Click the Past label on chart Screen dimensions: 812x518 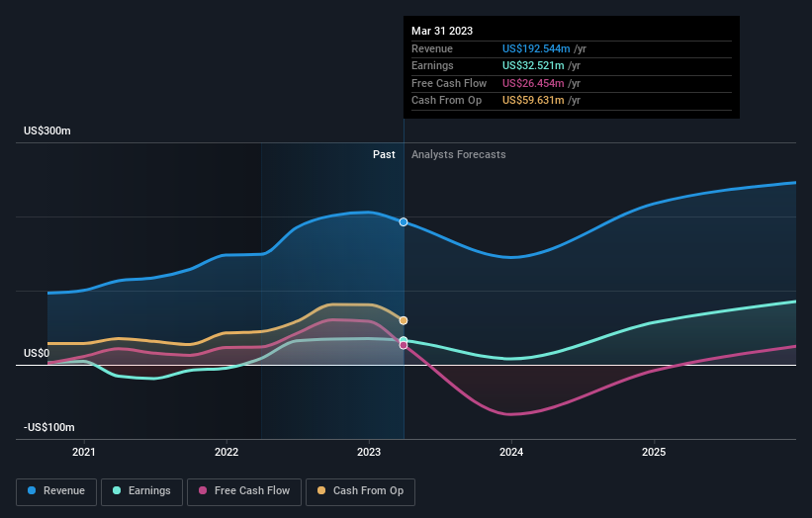coord(384,155)
